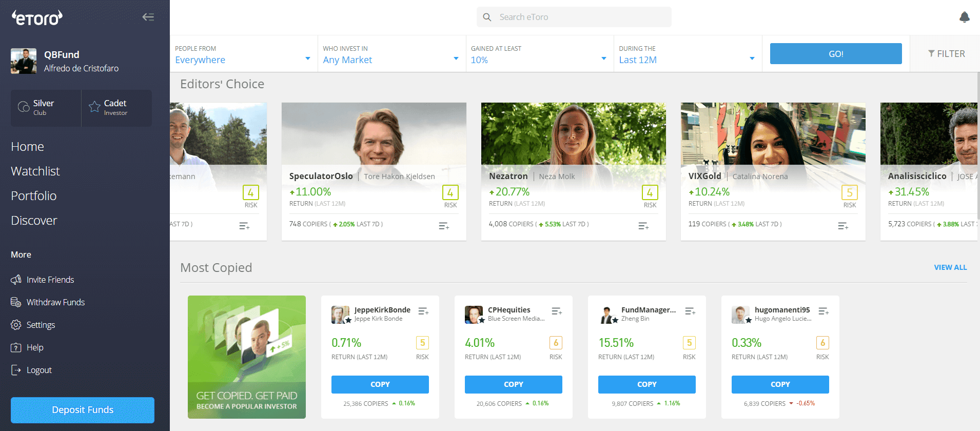Select Withdraw Funds menu item
Screen dimensions: 980x431
(x=55, y=302)
